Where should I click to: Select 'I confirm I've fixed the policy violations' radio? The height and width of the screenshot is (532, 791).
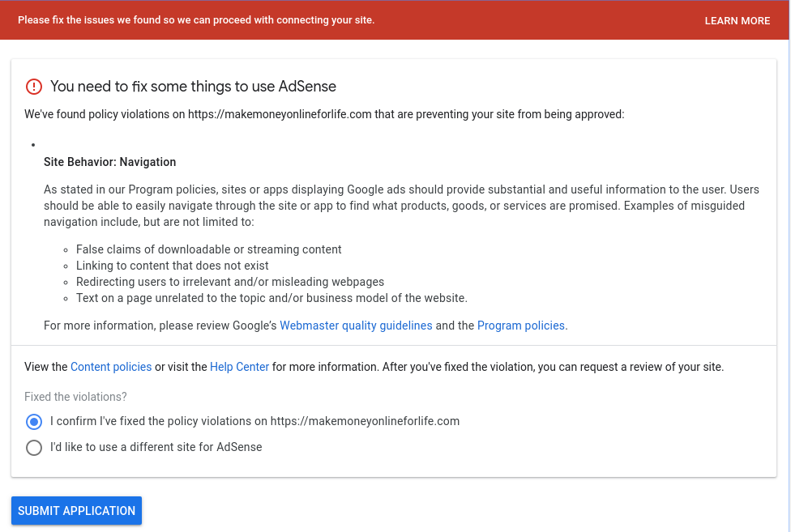tap(34, 422)
